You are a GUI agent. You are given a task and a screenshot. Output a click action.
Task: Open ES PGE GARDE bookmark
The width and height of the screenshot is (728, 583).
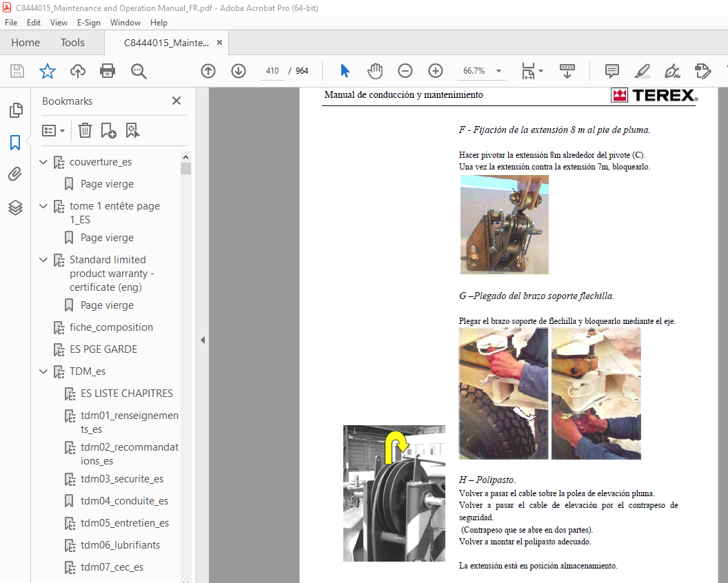[x=103, y=349]
